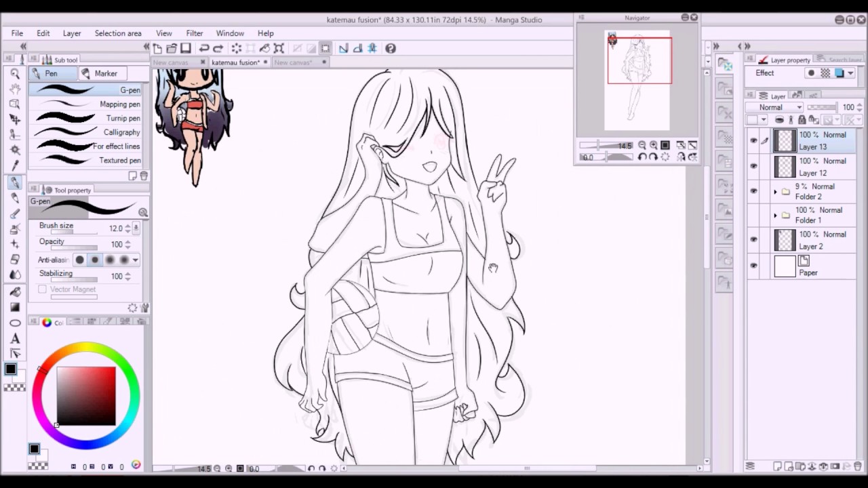Toggle snap to special ruler icon
Viewport: 868px width, 488px height.
(x=357, y=48)
